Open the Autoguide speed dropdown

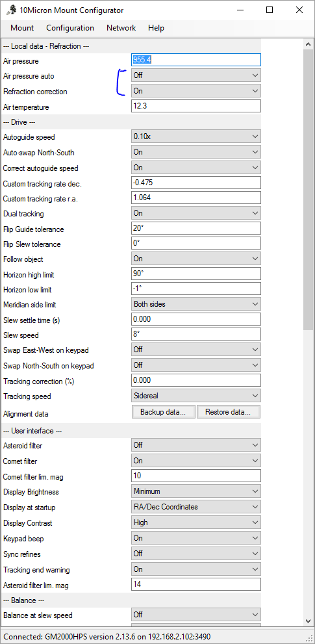pos(196,136)
